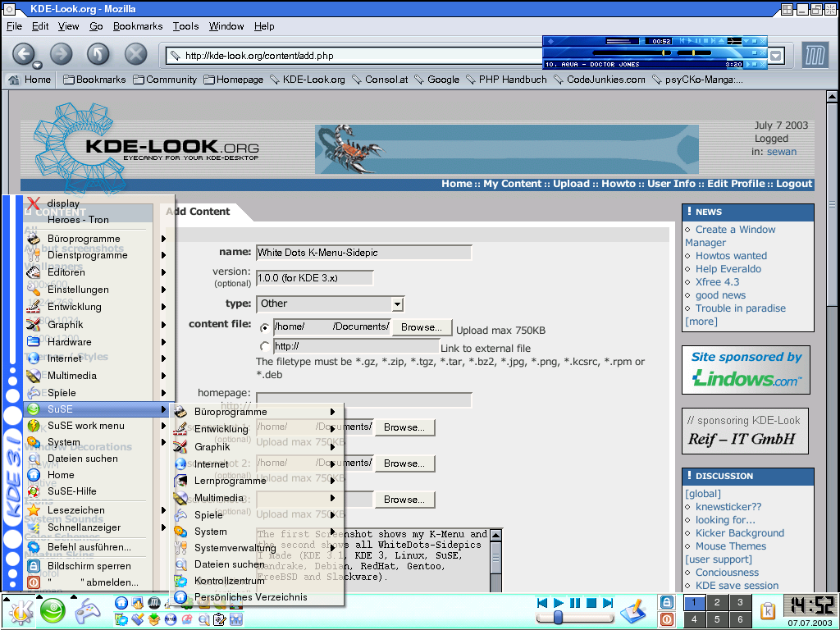Screen dimensions: 840x630
Task: Open the back button history dropdown arrow
Action: click(x=37, y=66)
